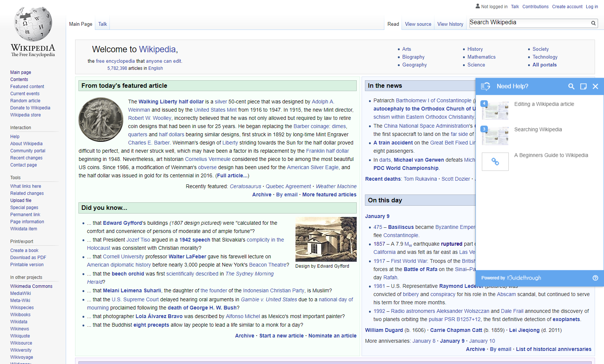This screenshot has width=604, height=364.
Task: Click the Edward Gyfford building design image
Action: [x=326, y=239]
